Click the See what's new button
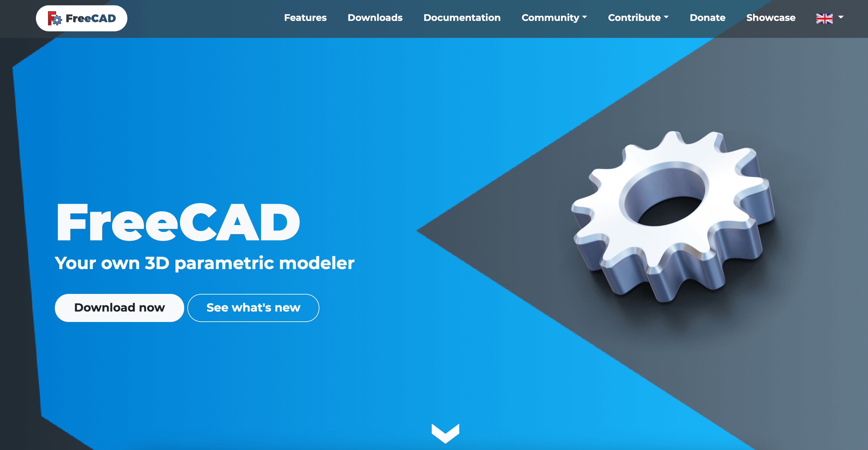The height and width of the screenshot is (450, 868). [253, 308]
